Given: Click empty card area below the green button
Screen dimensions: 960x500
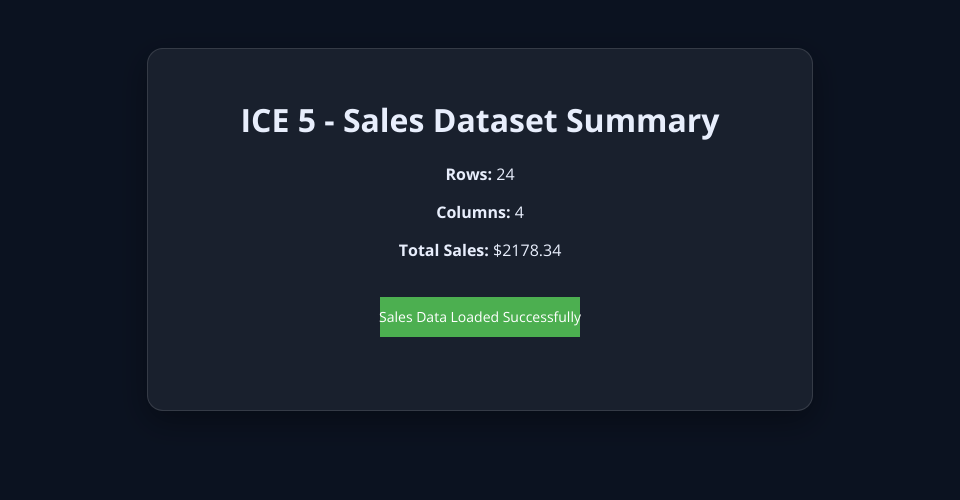Looking at the screenshot, I should click(480, 375).
